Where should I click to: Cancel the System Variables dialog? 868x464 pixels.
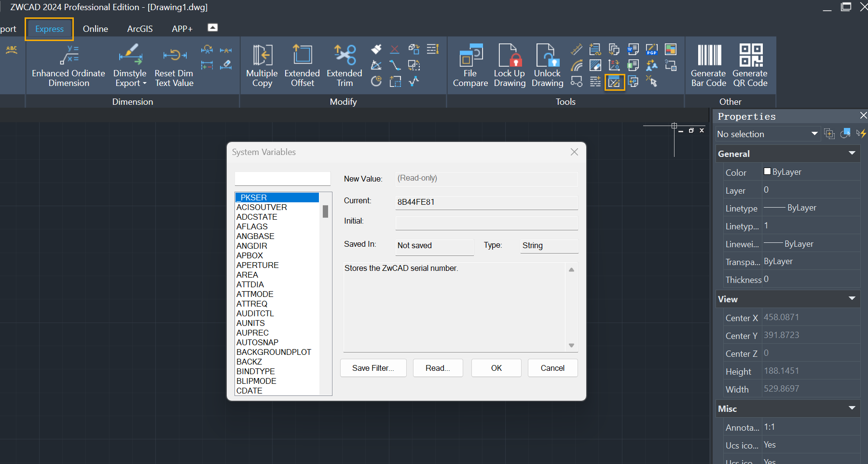pyautogui.click(x=552, y=368)
